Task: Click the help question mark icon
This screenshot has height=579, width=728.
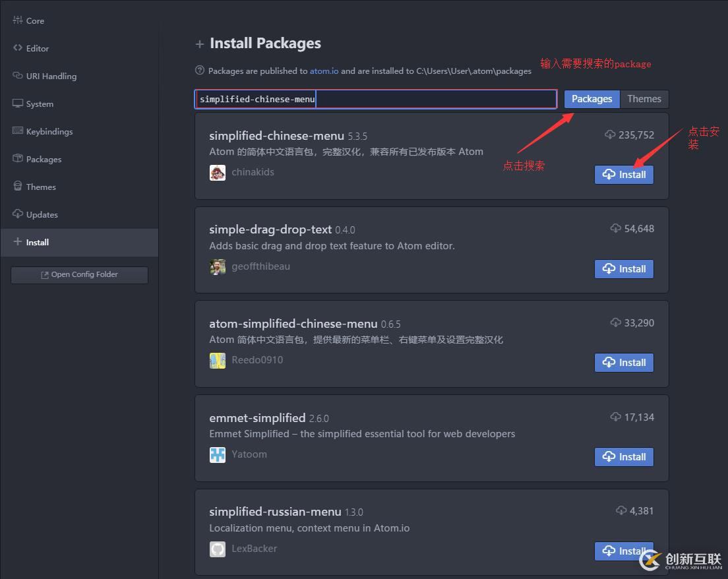Action: pyautogui.click(x=200, y=71)
